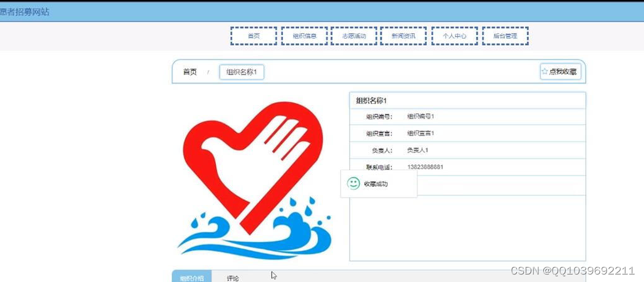Open the 组织信息 menu item
Image resolution: width=644 pixels, height=282 pixels.
[304, 36]
